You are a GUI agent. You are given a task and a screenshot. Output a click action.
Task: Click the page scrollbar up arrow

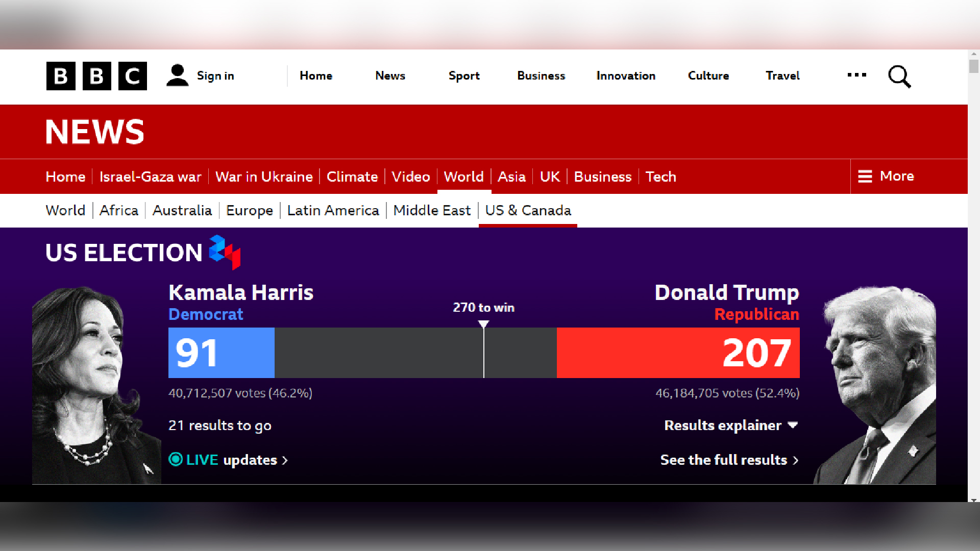tap(974, 54)
